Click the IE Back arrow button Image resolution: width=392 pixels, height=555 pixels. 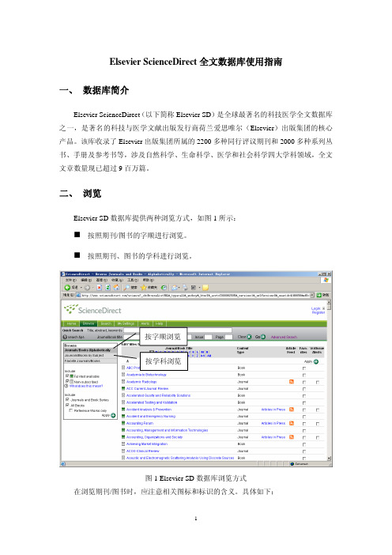click(67, 288)
